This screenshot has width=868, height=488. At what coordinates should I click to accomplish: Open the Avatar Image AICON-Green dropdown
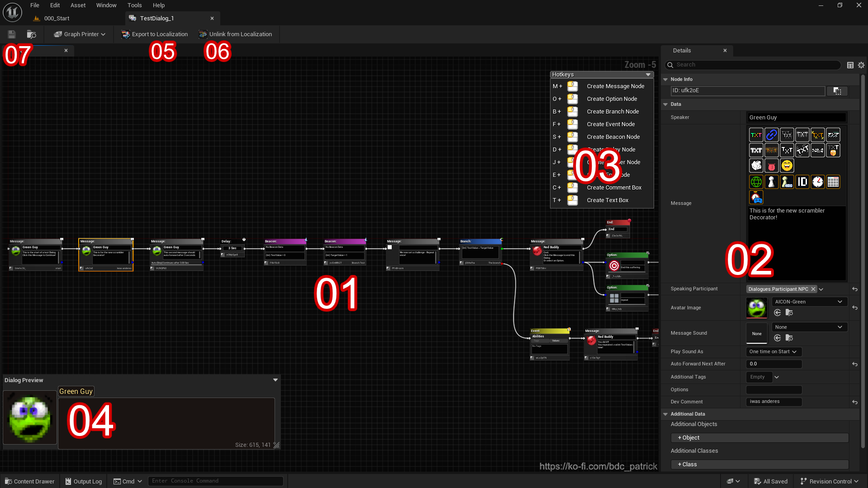pos(810,302)
